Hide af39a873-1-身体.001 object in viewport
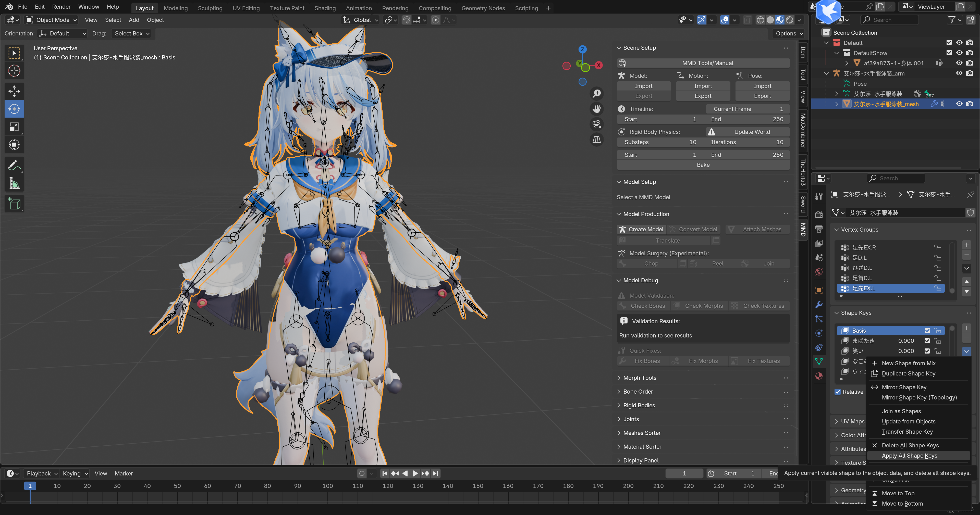Screen dimensions: 980x515 (960, 63)
